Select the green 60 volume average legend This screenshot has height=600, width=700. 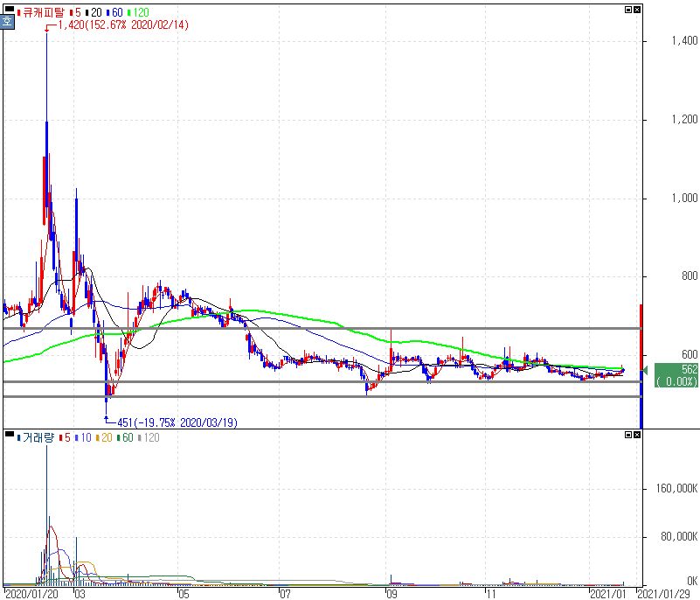click(x=125, y=437)
